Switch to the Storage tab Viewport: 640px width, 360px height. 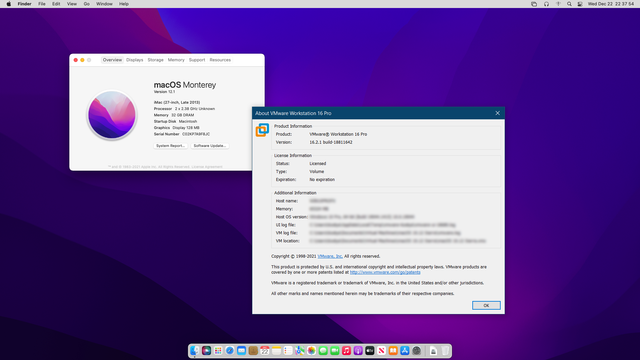[156, 60]
